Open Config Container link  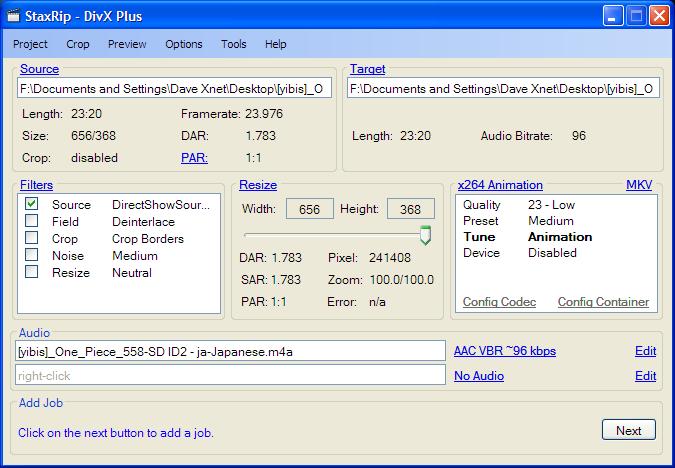coord(603,302)
